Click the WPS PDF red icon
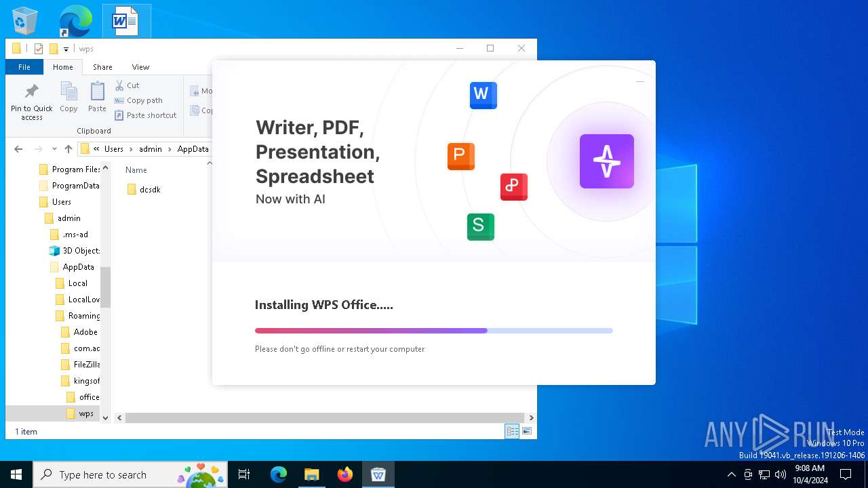 [x=513, y=186]
